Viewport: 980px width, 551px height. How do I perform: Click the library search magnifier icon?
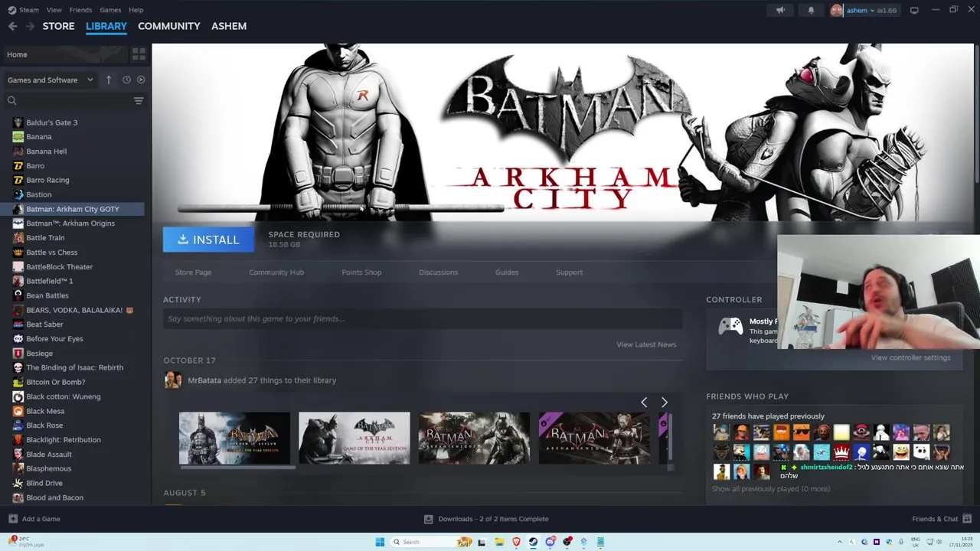tap(11, 100)
